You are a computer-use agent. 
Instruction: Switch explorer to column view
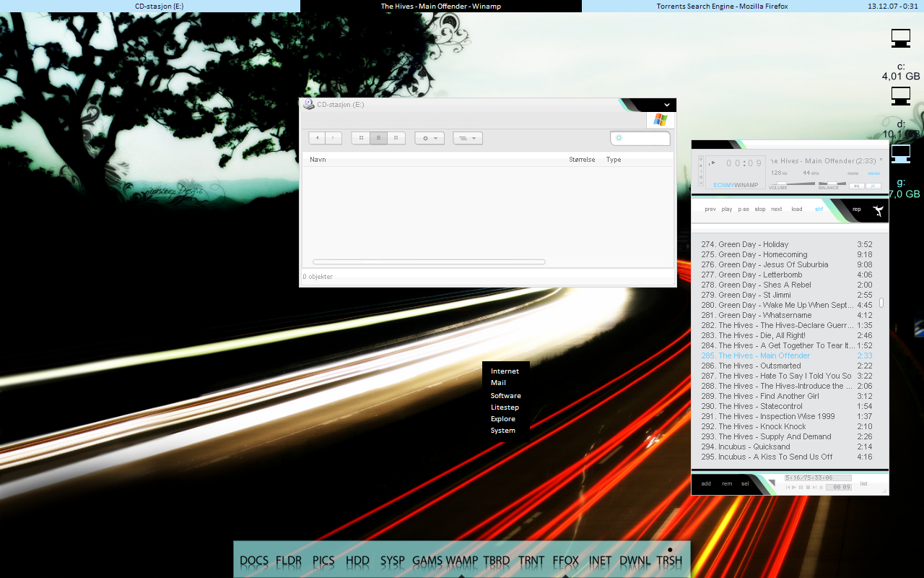(396, 138)
